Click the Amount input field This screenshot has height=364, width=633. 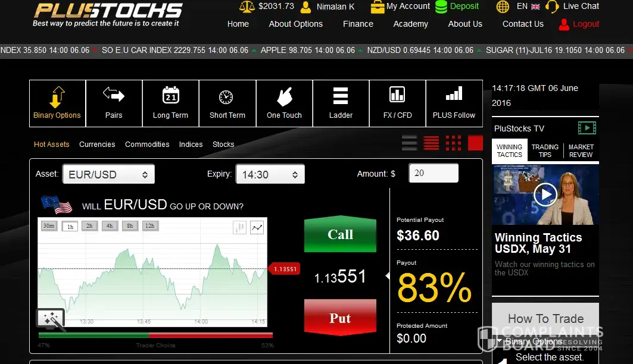pyautogui.click(x=433, y=173)
